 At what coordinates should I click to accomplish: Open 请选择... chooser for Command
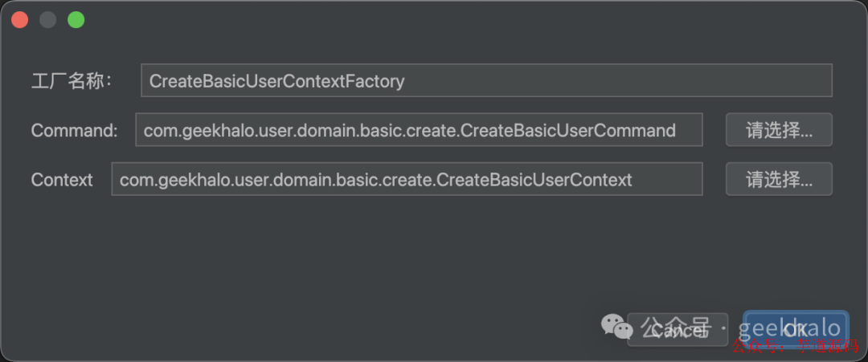[x=779, y=130]
